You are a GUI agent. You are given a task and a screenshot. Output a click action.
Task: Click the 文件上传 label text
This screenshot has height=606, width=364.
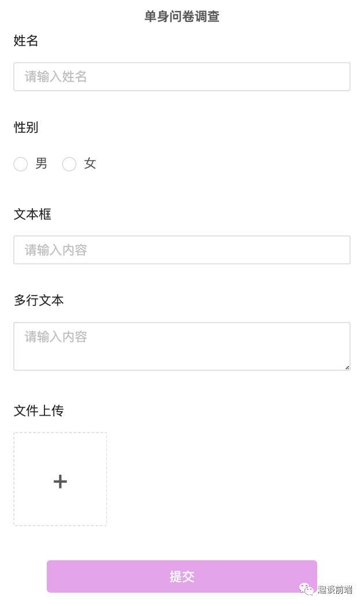click(x=39, y=411)
